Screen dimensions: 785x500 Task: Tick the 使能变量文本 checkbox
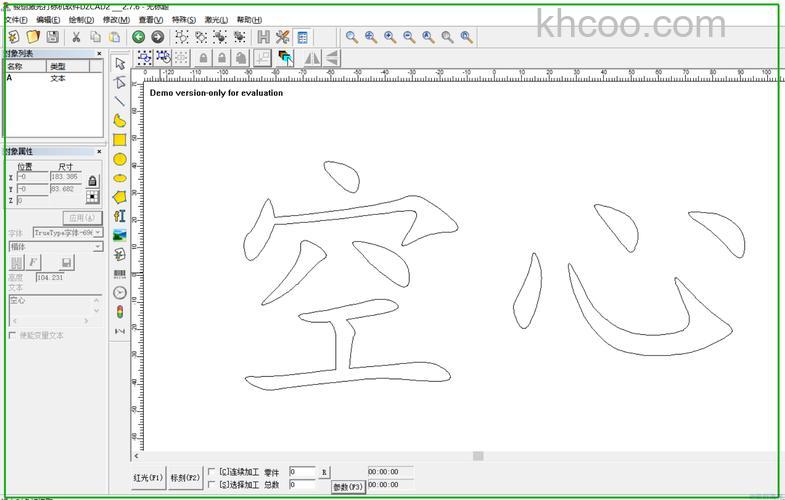[x=12, y=336]
